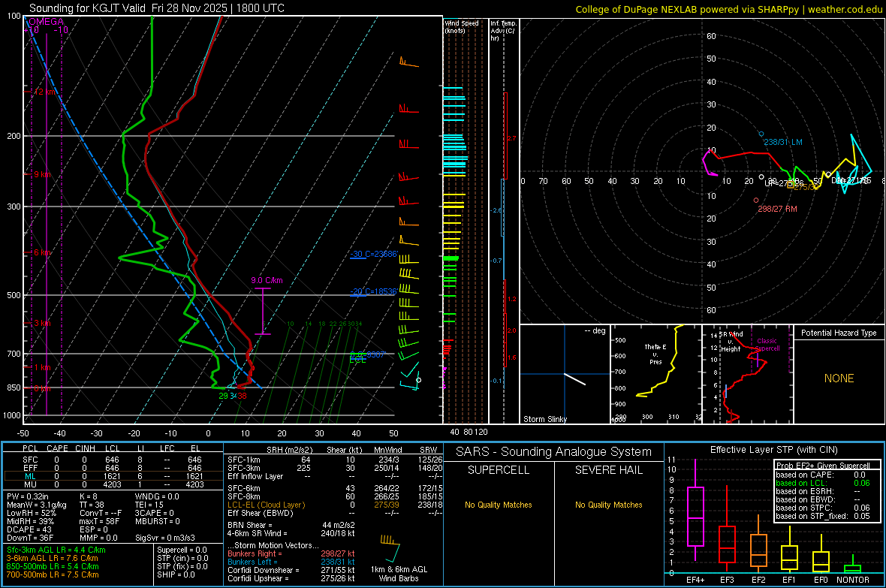Select the Corfidi Upshear = 275/26 kt line

pos(291,578)
